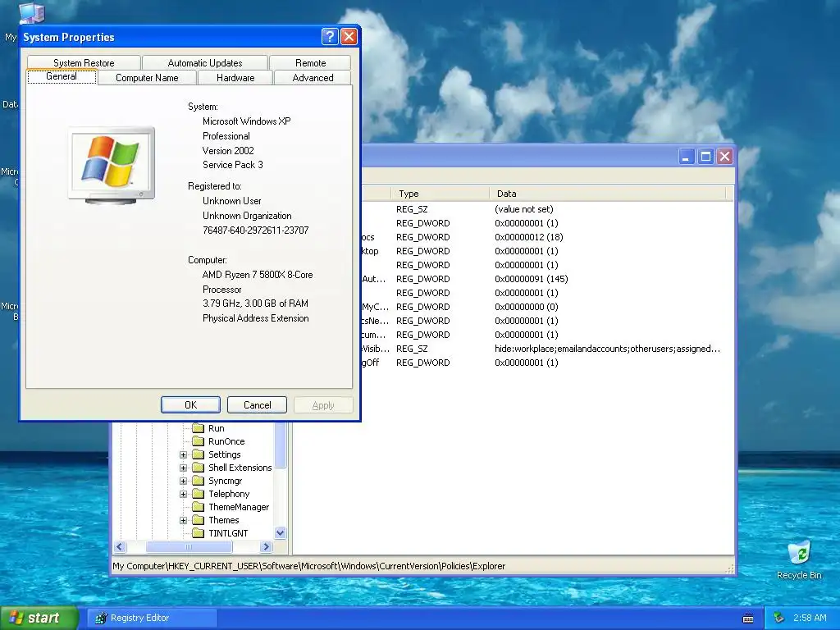Switch to the System Restore tab

[84, 62]
